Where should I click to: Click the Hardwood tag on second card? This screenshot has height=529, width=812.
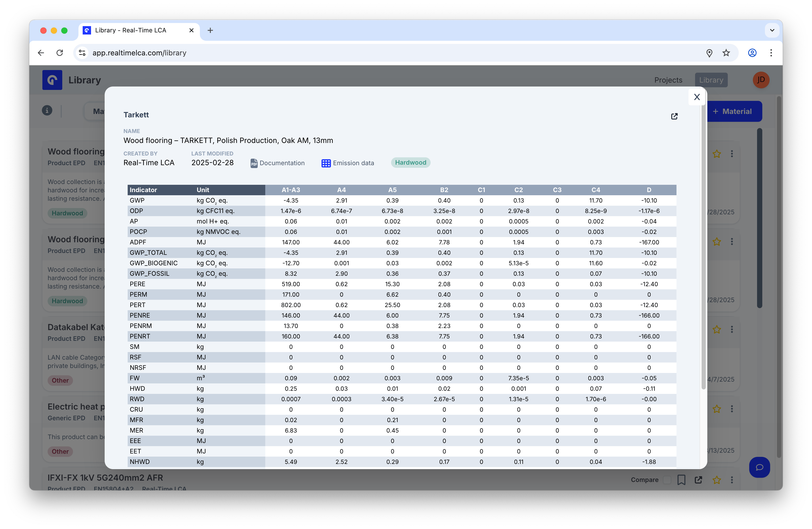pyautogui.click(x=67, y=301)
